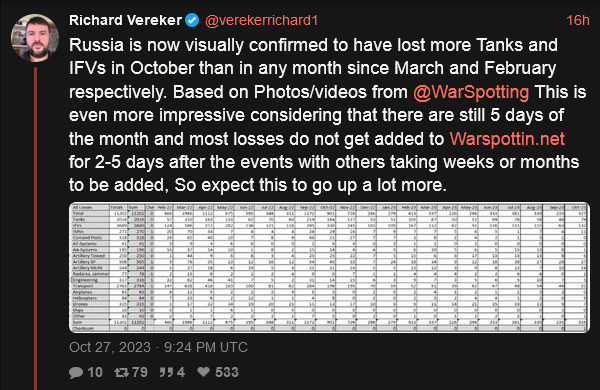Follow the Warspottin.net link

[x=507, y=139]
